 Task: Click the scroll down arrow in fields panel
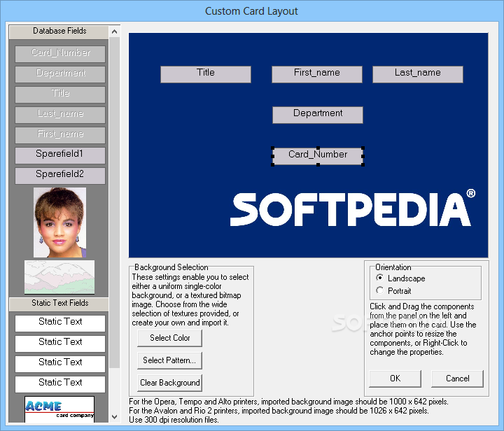coord(114,417)
